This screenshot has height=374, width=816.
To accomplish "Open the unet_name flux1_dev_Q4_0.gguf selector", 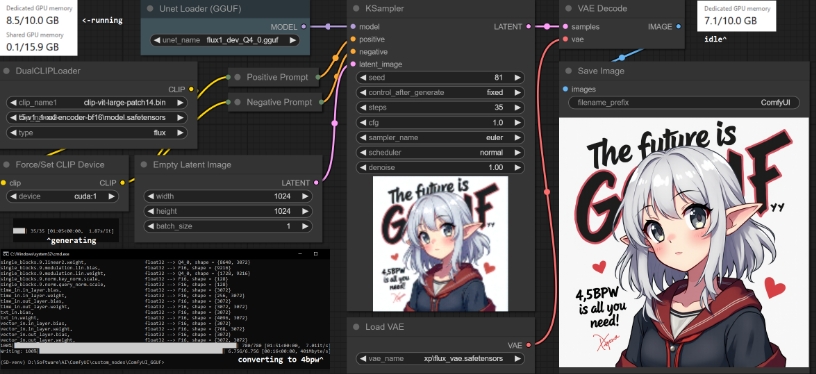I will tap(225, 40).
